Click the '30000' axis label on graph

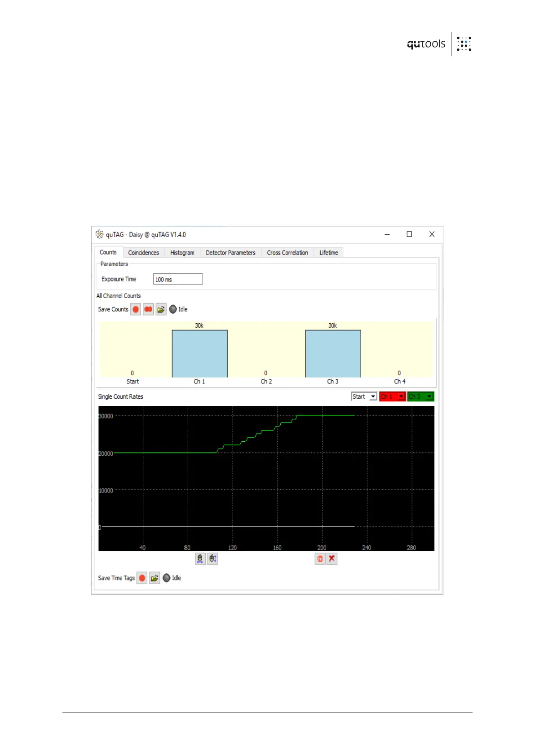106,416
